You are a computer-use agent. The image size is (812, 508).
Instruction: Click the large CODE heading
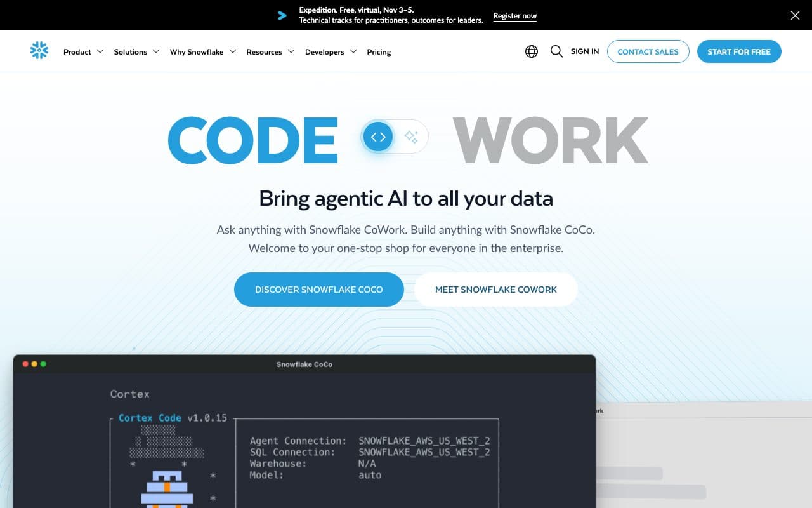253,140
